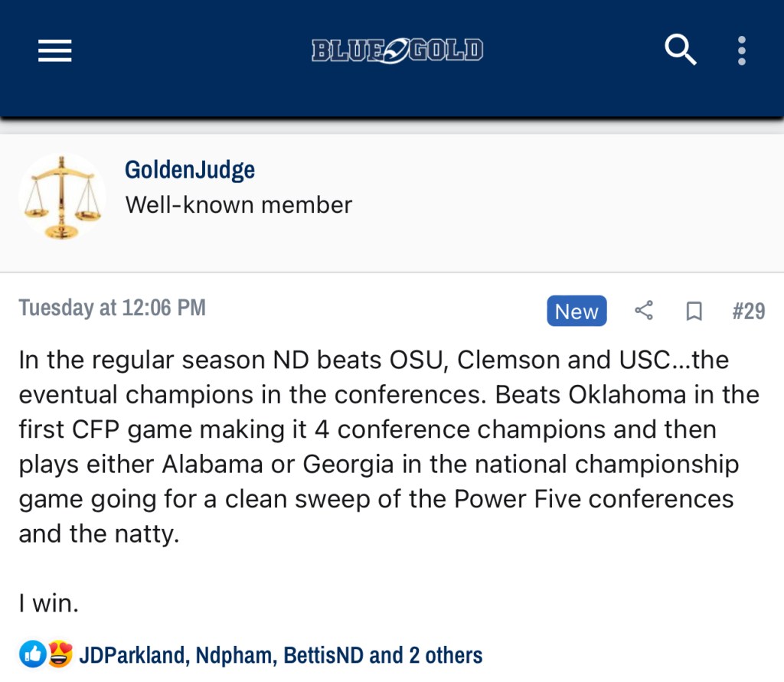The height and width of the screenshot is (682, 784).
Task: Open the search magnifier icon
Action: [x=680, y=51]
